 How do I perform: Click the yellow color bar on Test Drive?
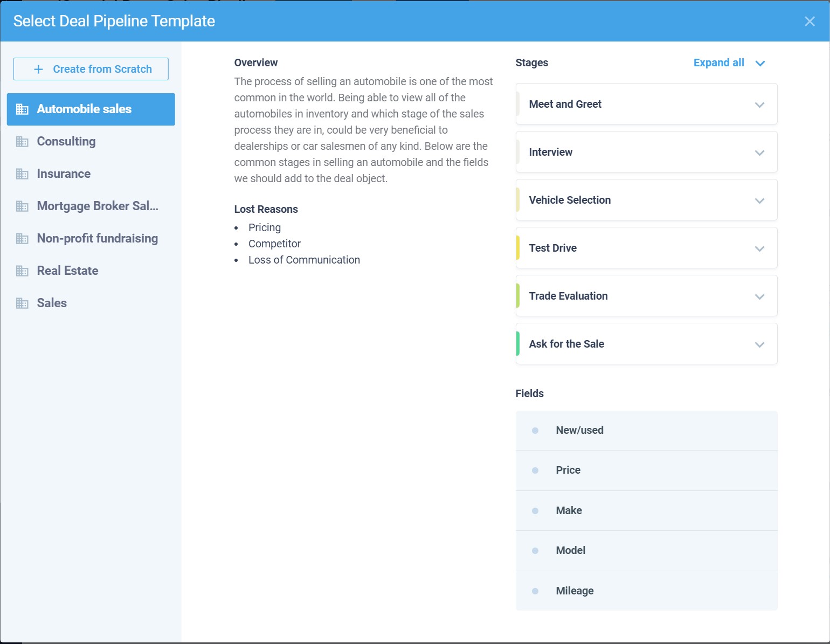pyautogui.click(x=518, y=248)
